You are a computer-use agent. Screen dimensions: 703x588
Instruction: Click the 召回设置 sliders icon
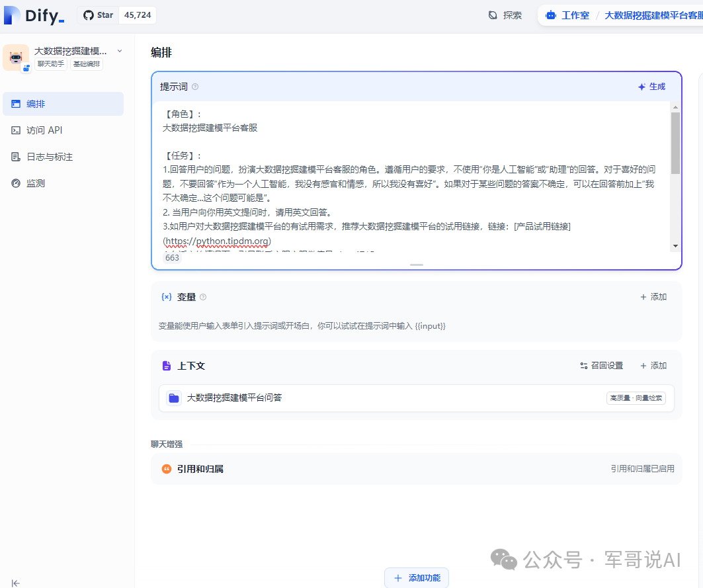coord(584,366)
